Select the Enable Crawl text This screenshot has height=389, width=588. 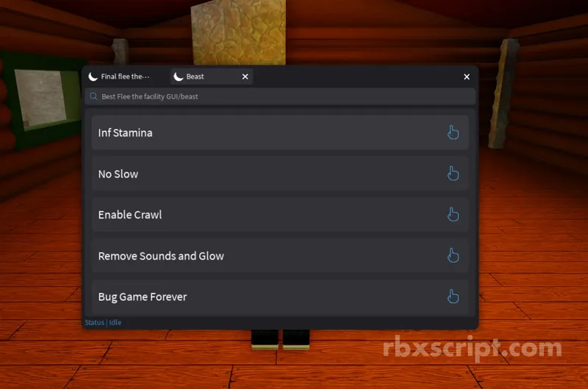point(130,215)
